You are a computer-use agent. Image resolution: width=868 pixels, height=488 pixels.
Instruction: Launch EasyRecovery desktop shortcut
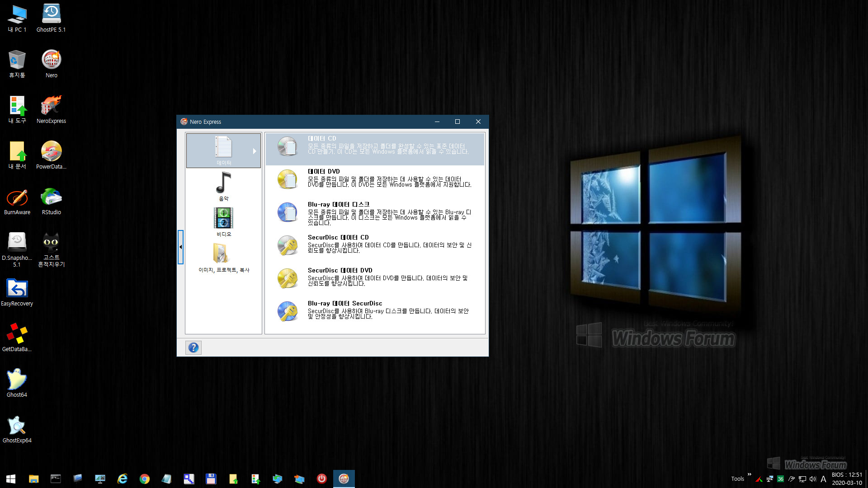tap(17, 293)
